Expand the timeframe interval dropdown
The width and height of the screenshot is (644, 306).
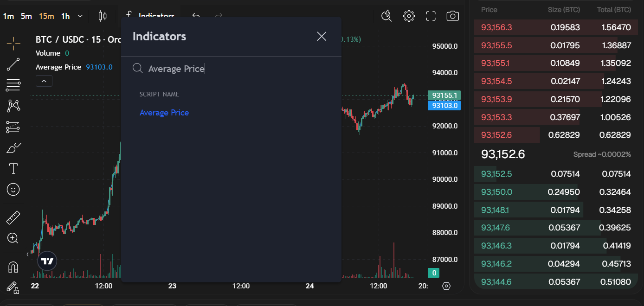80,16
